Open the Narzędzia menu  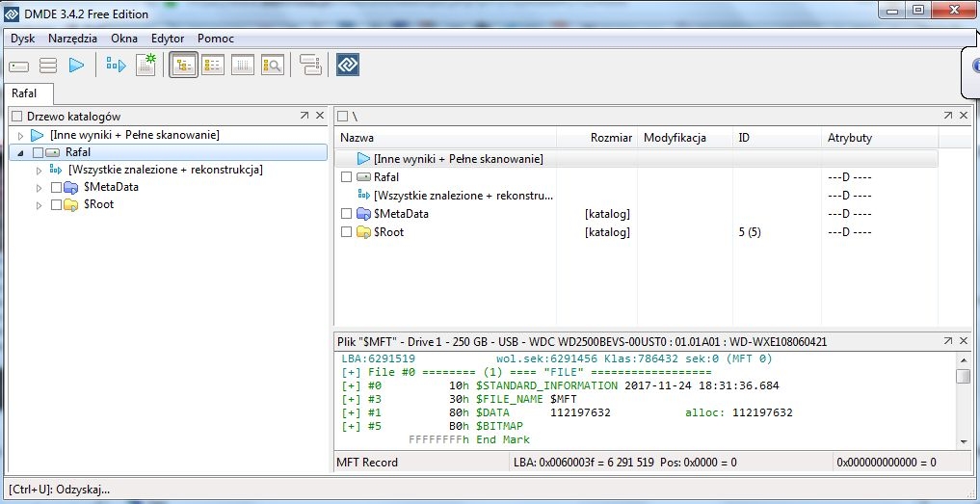tap(72, 39)
